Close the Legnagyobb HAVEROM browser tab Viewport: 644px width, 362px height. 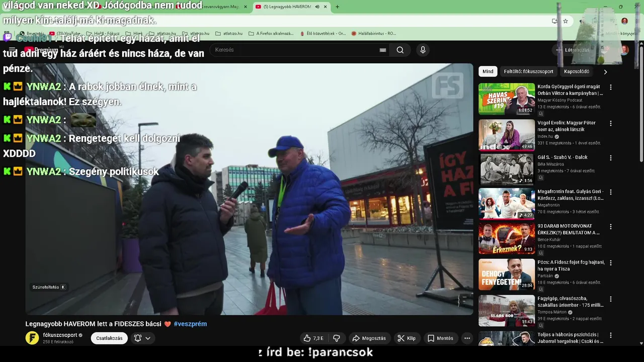(x=326, y=7)
